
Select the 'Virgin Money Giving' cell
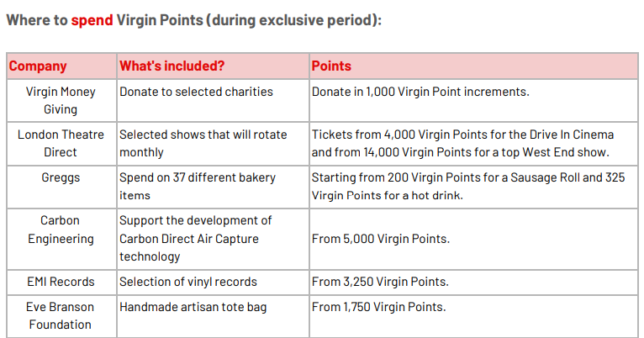pos(61,100)
